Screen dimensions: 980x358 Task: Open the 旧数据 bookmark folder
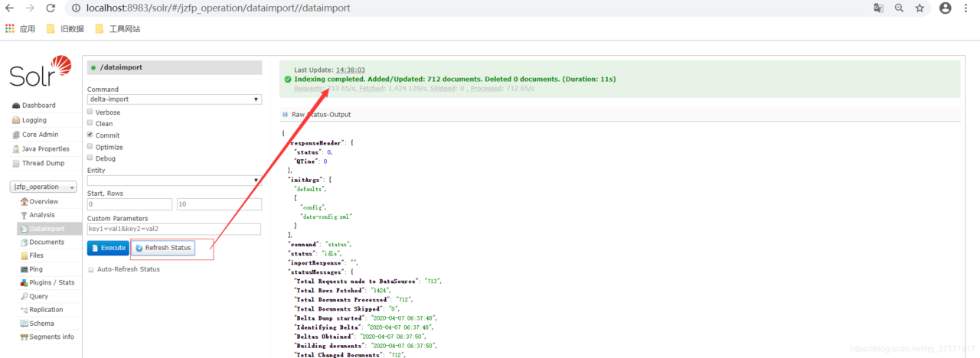click(x=65, y=29)
